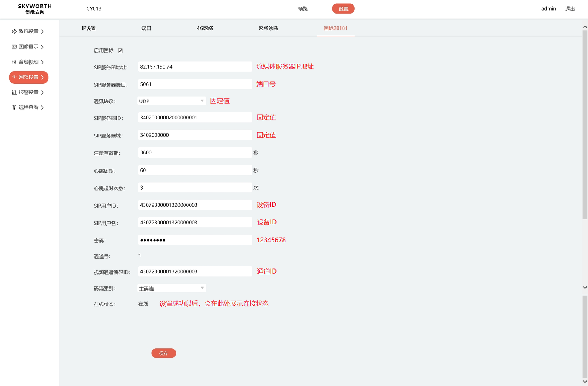
Task: Click scroll up arrow at top right
Action: [585, 27]
